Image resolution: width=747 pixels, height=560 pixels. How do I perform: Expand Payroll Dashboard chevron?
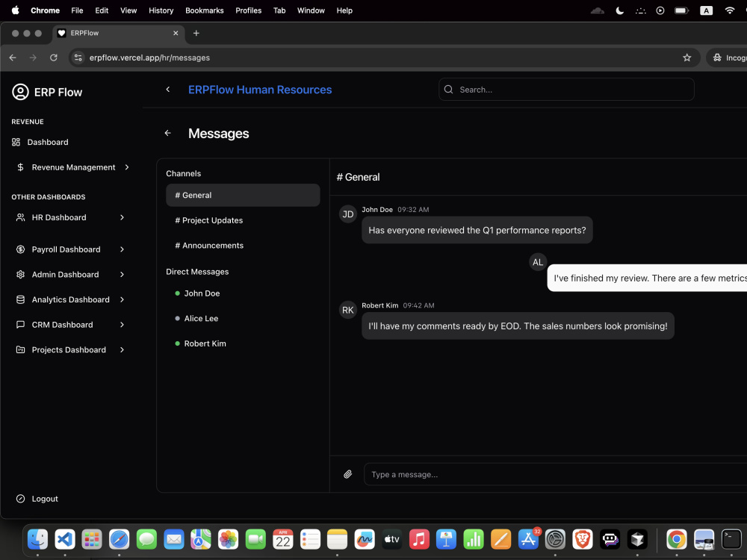tap(122, 249)
